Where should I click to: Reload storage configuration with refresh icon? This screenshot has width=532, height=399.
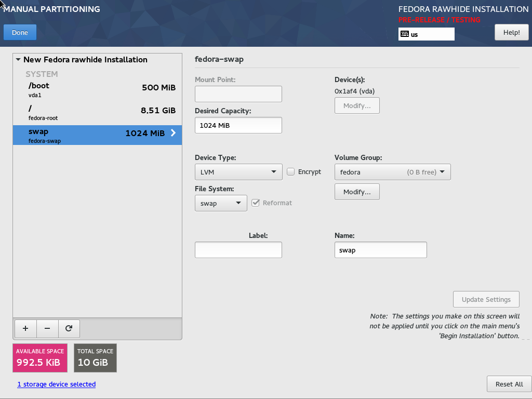[69, 328]
